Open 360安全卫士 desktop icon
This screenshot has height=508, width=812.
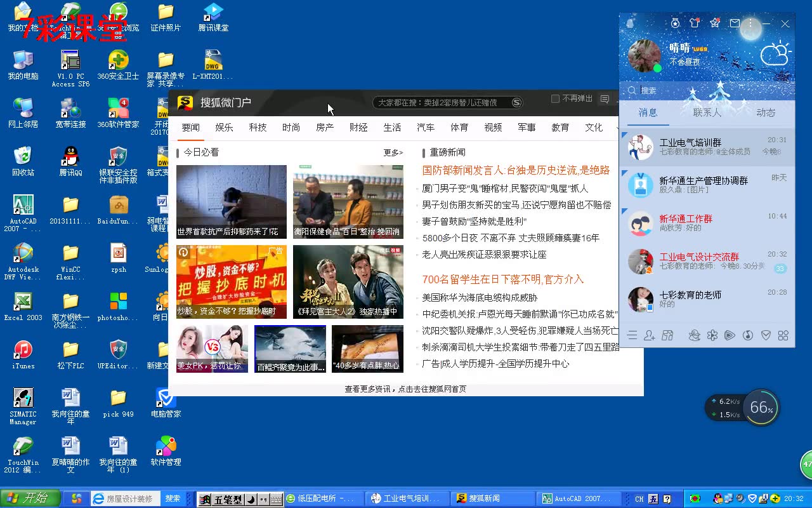coord(118,65)
